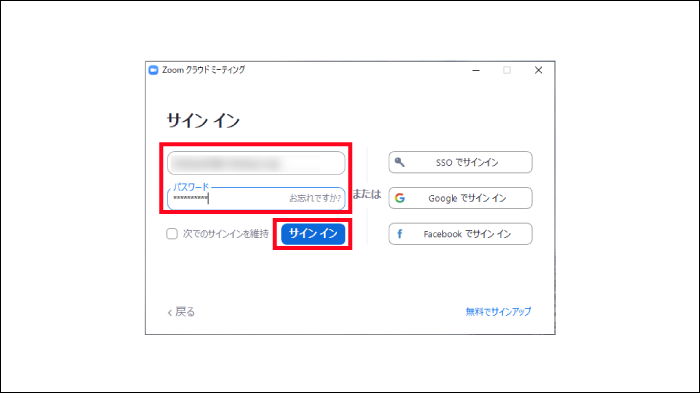Choose SSO でサインイン option
Viewport: 700px width, 393px height.
pyautogui.click(x=460, y=162)
